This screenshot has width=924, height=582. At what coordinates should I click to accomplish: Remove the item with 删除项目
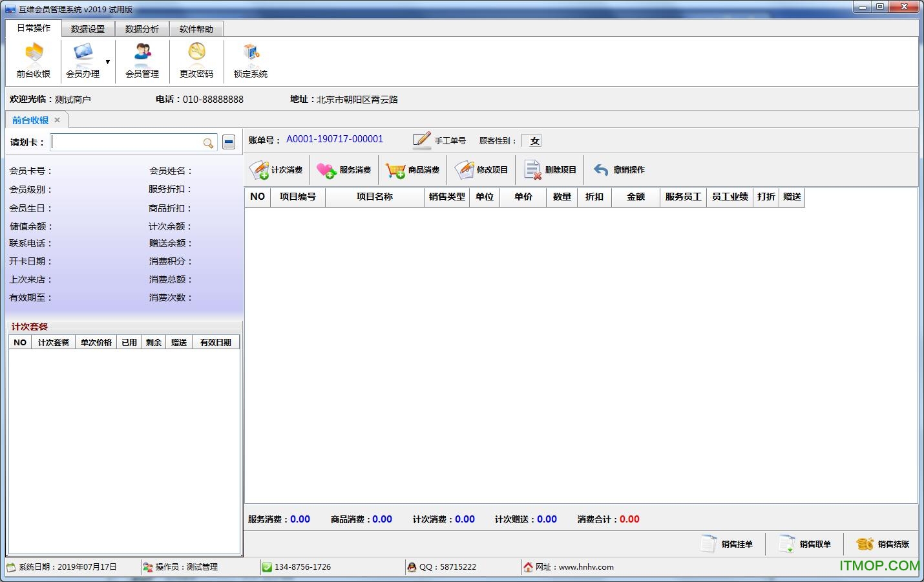pos(550,170)
